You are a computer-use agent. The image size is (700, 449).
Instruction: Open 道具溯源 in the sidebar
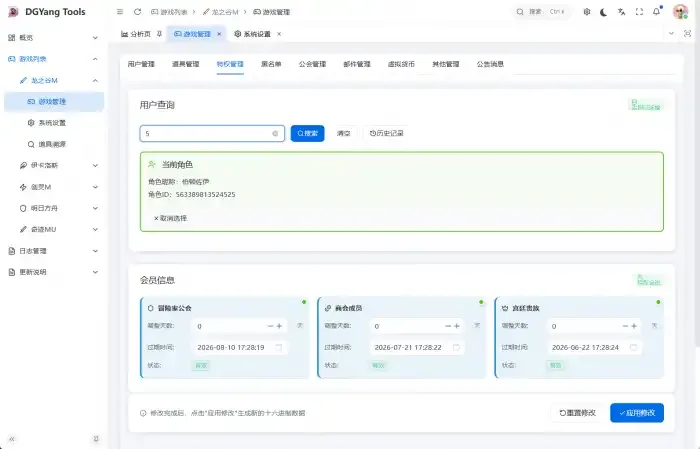[54, 144]
